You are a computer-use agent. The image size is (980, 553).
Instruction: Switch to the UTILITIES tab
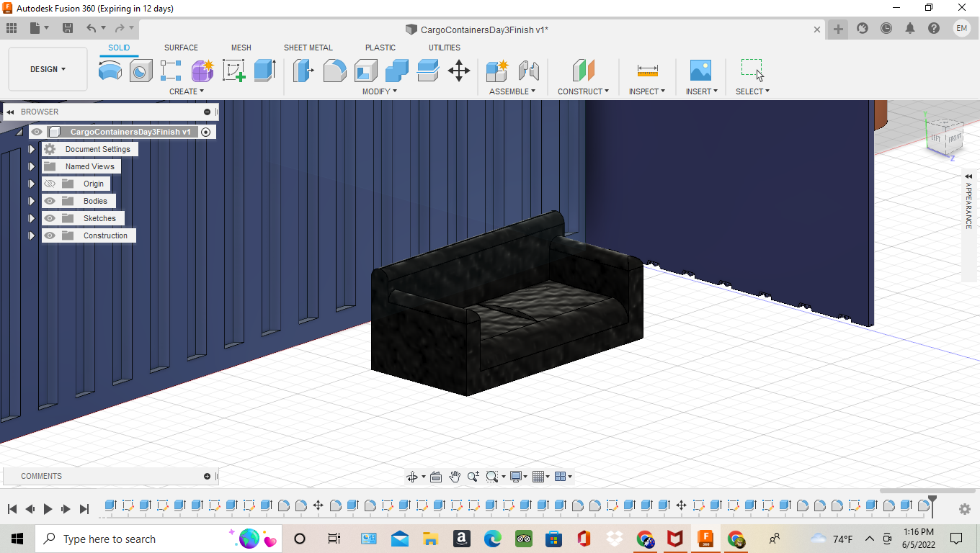click(445, 48)
